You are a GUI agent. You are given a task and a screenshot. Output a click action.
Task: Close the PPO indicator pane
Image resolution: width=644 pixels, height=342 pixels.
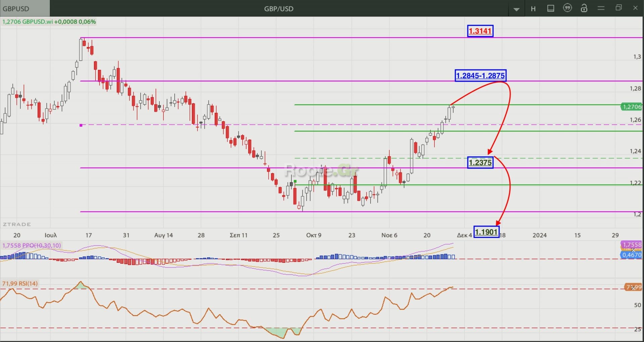point(633,250)
